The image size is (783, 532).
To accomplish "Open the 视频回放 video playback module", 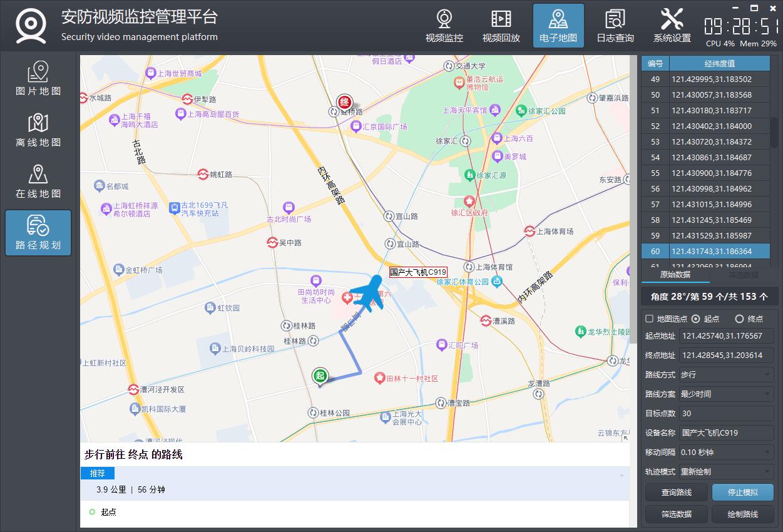I will point(501,26).
